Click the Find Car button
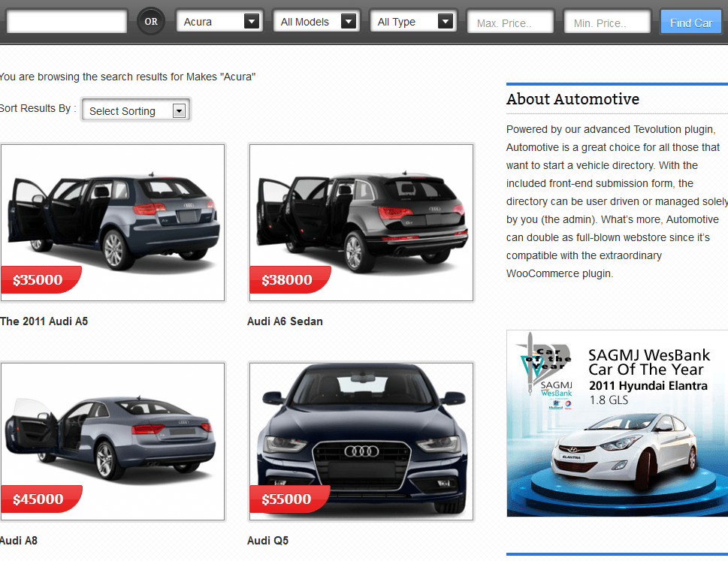 (x=691, y=23)
